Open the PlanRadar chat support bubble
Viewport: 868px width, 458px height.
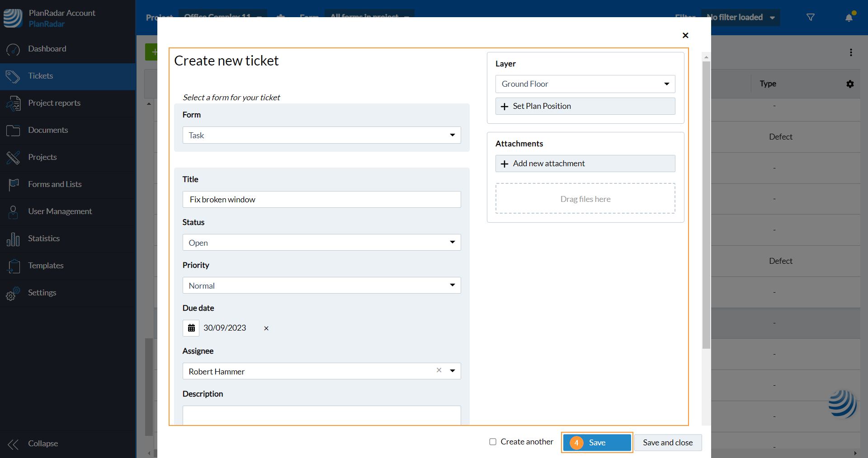(842, 403)
